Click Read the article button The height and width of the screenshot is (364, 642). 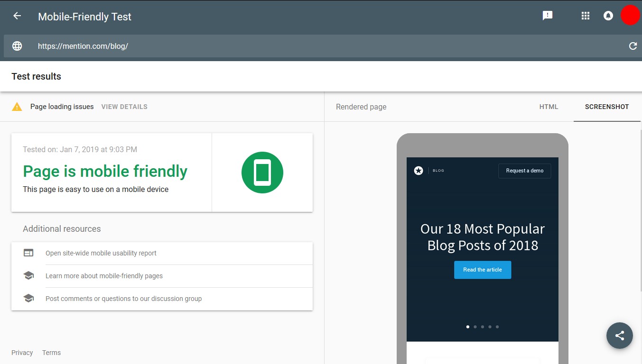(x=483, y=270)
